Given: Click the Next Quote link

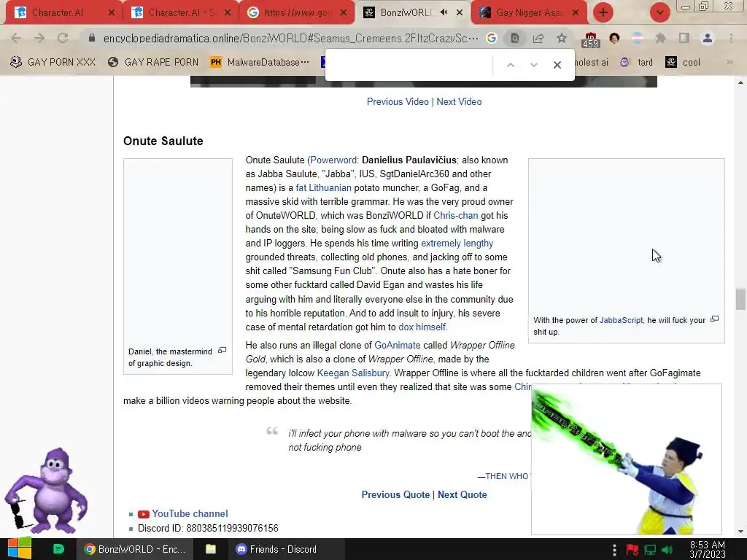Looking at the screenshot, I should [462, 494].
